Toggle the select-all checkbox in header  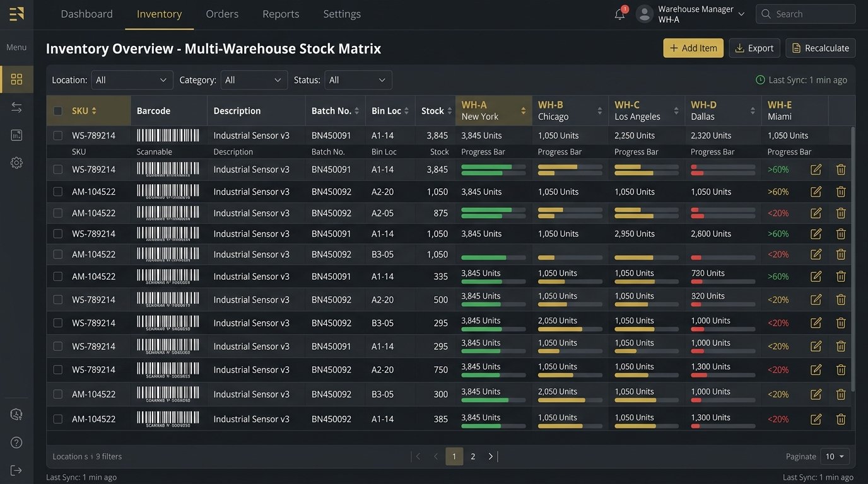point(58,111)
